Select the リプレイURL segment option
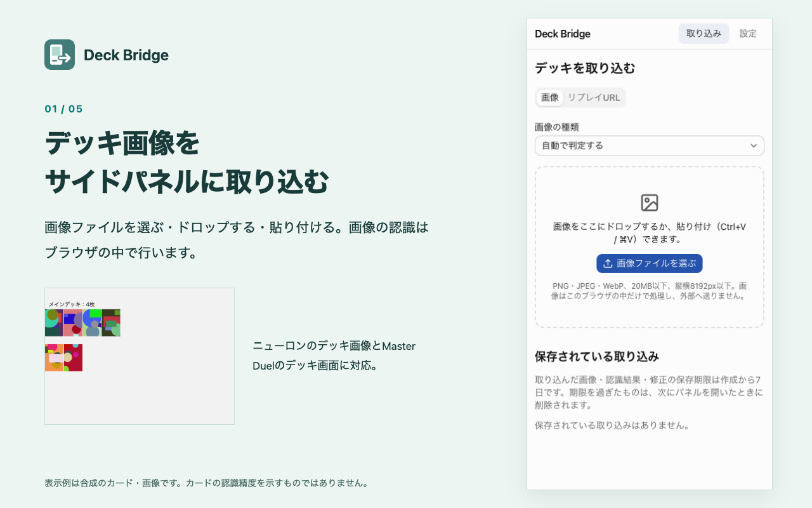The image size is (812, 508). 594,98
